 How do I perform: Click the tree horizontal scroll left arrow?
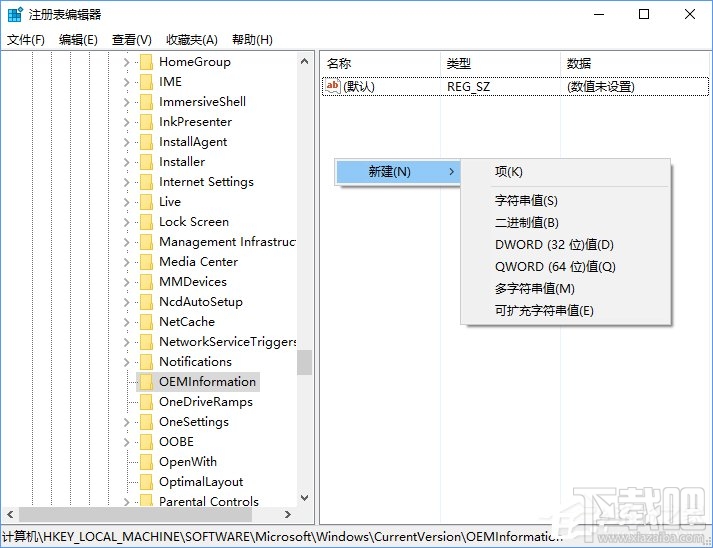coord(10,514)
